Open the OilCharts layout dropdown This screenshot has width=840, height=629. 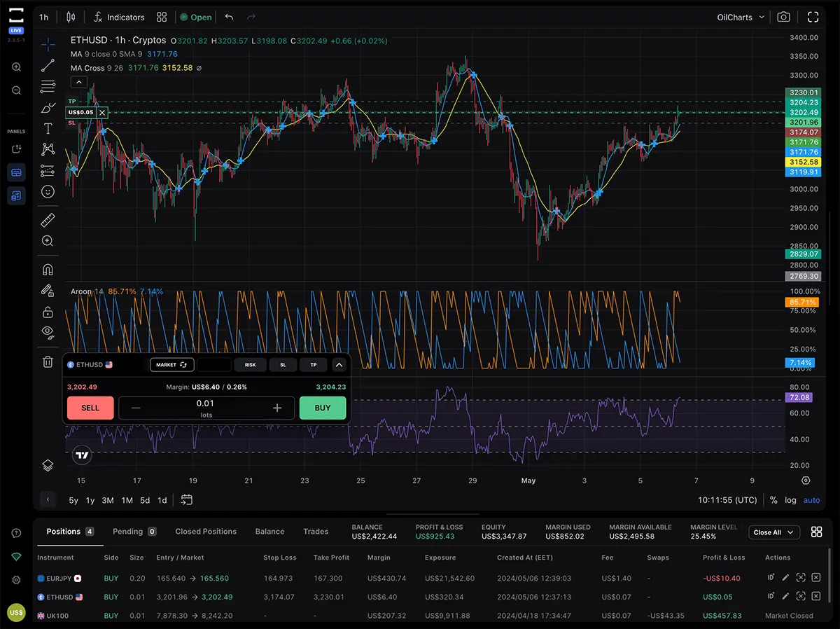tap(741, 17)
